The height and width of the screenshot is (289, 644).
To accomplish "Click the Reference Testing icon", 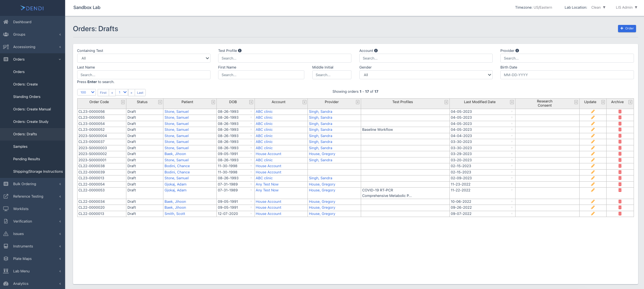I will (6, 196).
